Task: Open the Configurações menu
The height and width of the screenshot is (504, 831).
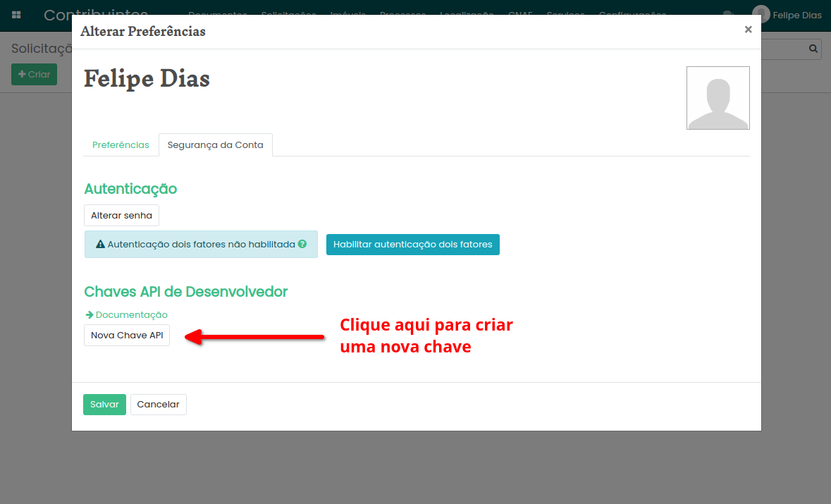Action: (632, 14)
